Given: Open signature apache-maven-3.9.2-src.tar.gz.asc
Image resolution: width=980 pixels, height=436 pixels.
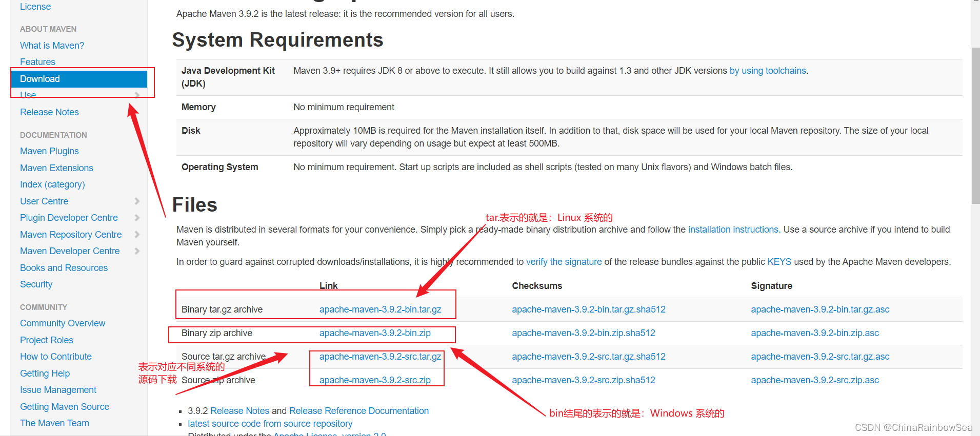Looking at the screenshot, I should (x=820, y=357).
